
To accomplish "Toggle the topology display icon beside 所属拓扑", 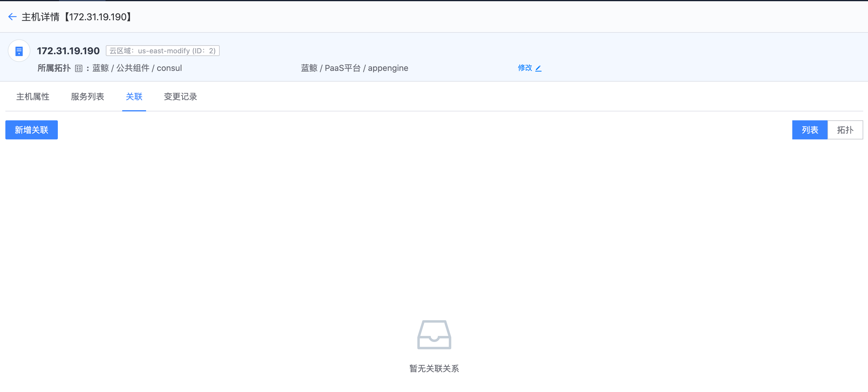I will (78, 69).
